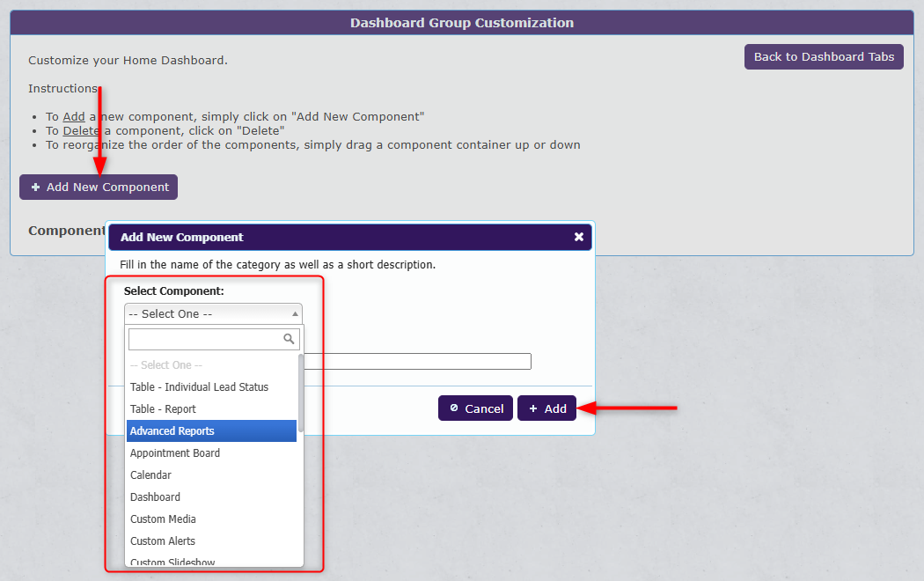
Task: Click the dropdown search text field
Action: [206, 339]
